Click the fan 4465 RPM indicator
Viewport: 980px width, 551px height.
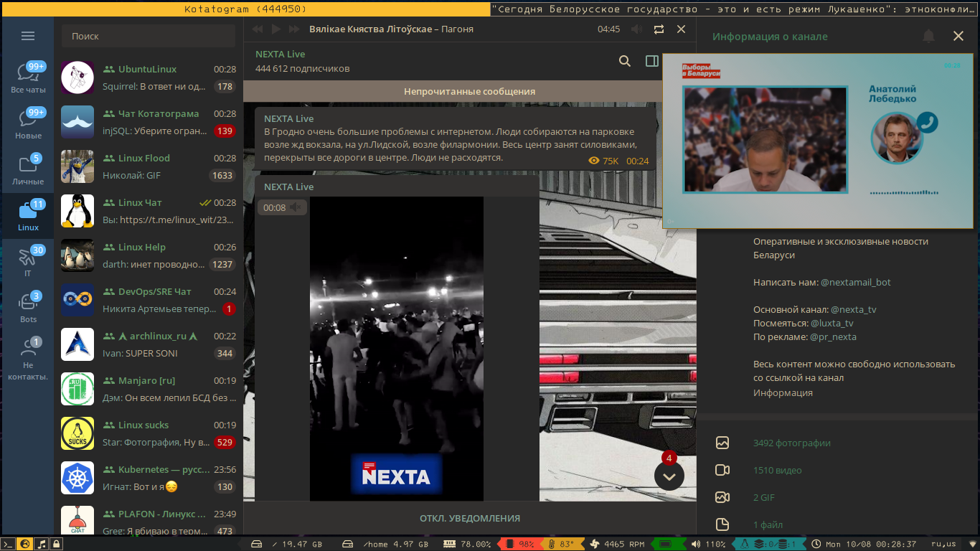click(618, 545)
